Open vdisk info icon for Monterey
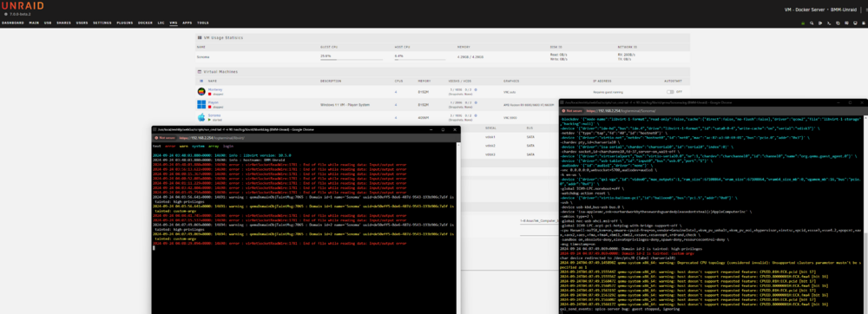The height and width of the screenshot is (314, 868). (476, 89)
